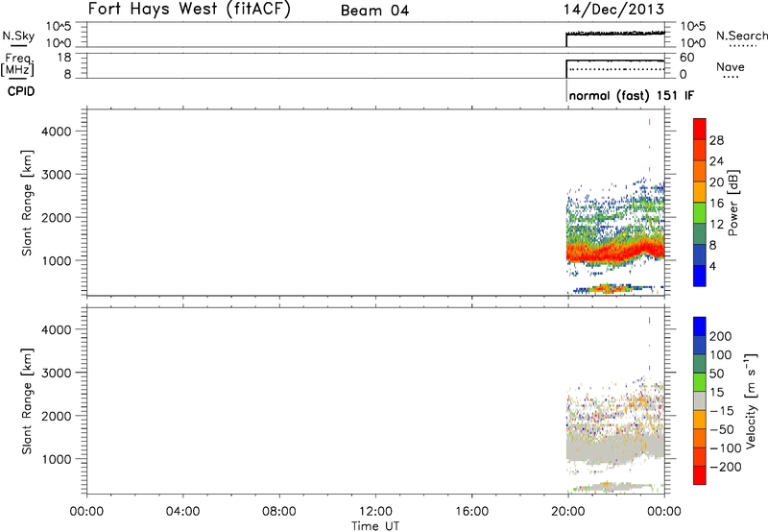Screen dimensions: 768x532
Task: Click the 'Velocity [m s⁻¹]' colorbar label
Action: pyautogui.click(x=750, y=400)
